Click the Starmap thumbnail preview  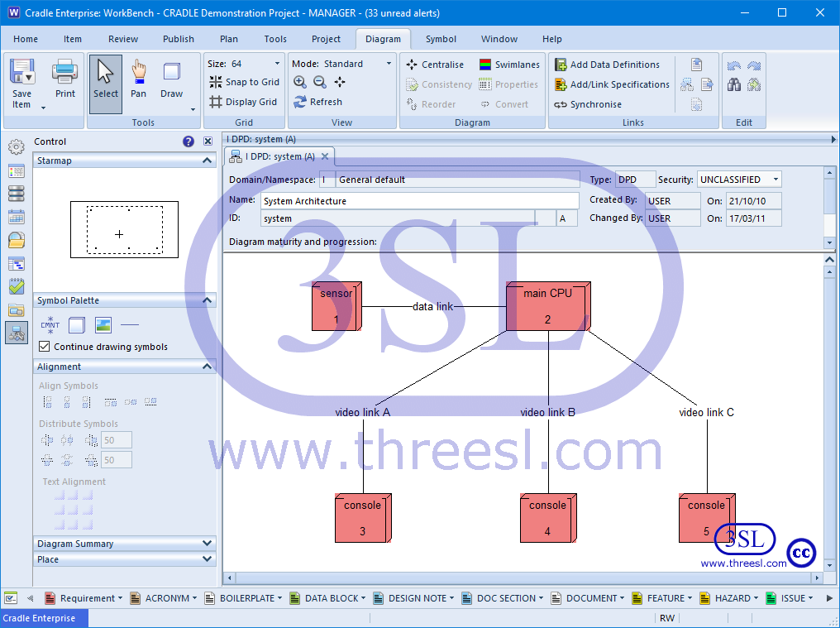coord(124,229)
